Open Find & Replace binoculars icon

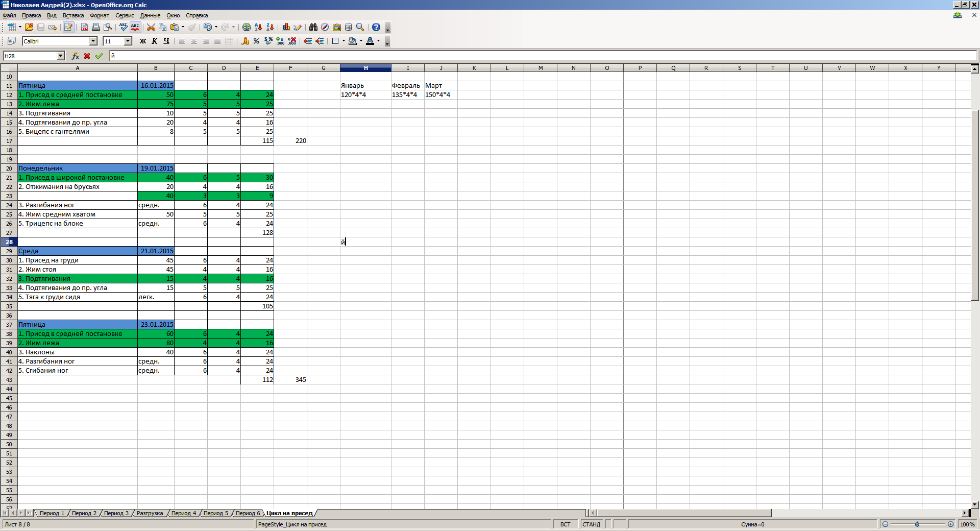pyautogui.click(x=313, y=28)
